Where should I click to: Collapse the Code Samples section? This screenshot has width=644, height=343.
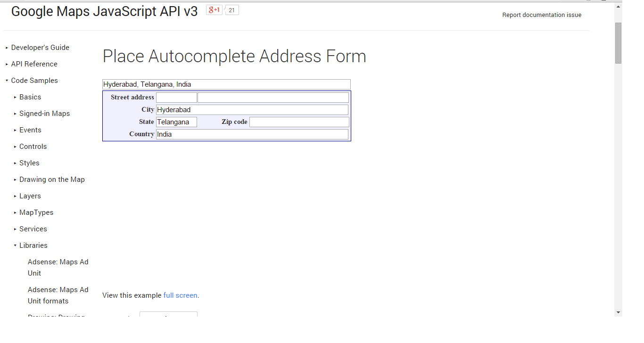(x=34, y=81)
